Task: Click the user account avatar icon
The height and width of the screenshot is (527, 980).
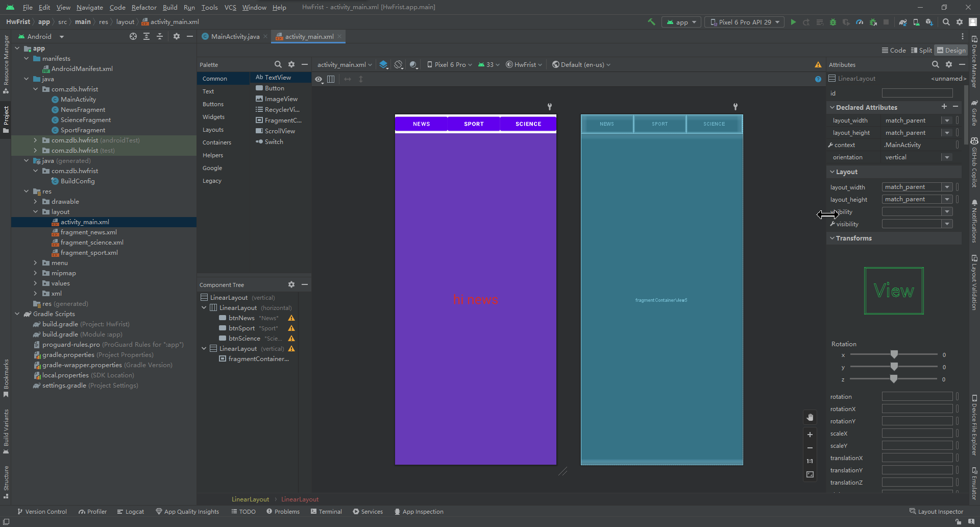Action: click(973, 22)
